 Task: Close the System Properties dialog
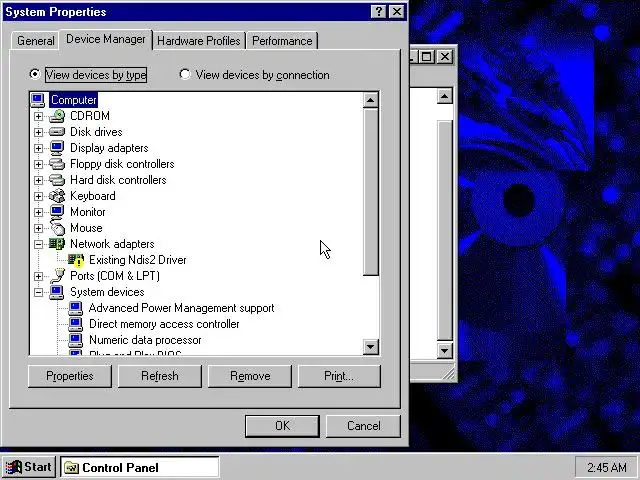pos(397,11)
